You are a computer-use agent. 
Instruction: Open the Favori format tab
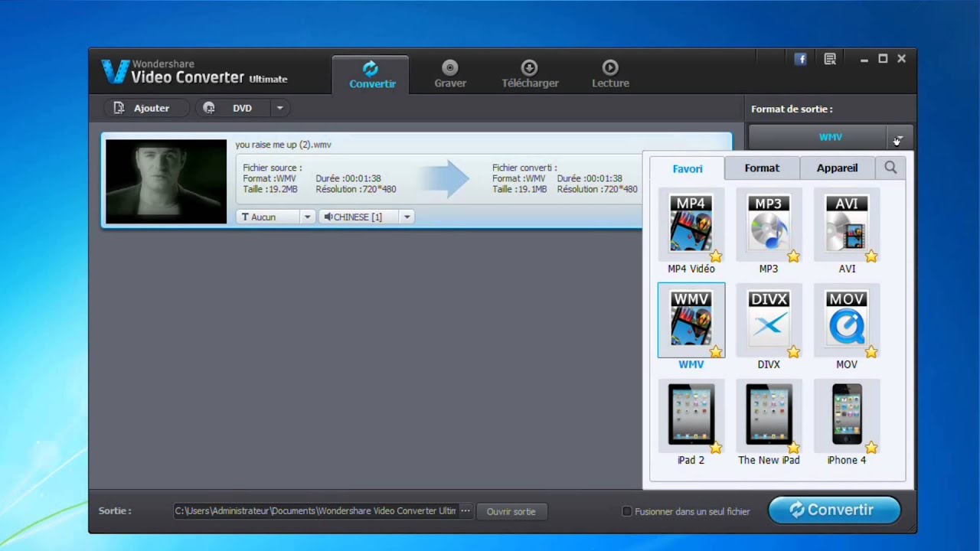click(688, 168)
